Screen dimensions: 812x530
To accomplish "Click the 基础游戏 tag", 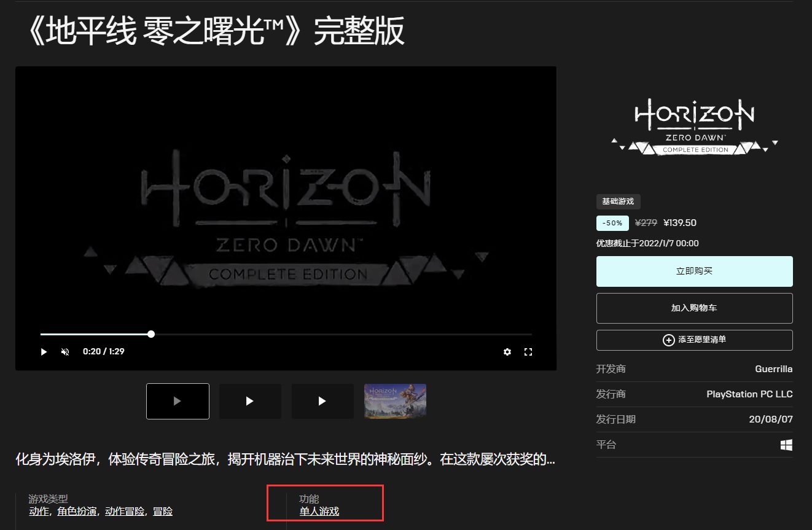I will coord(618,201).
